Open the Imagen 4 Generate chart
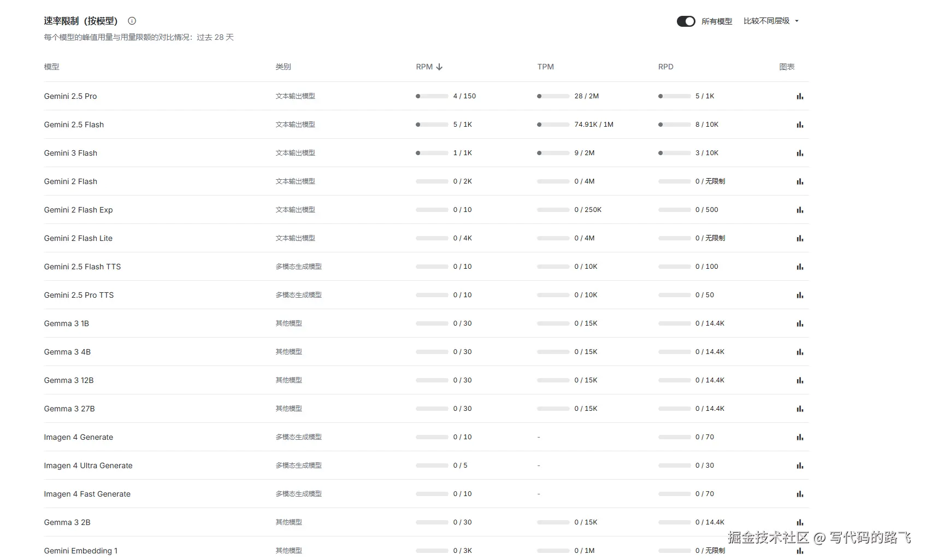The width and height of the screenshot is (926, 560). [800, 437]
